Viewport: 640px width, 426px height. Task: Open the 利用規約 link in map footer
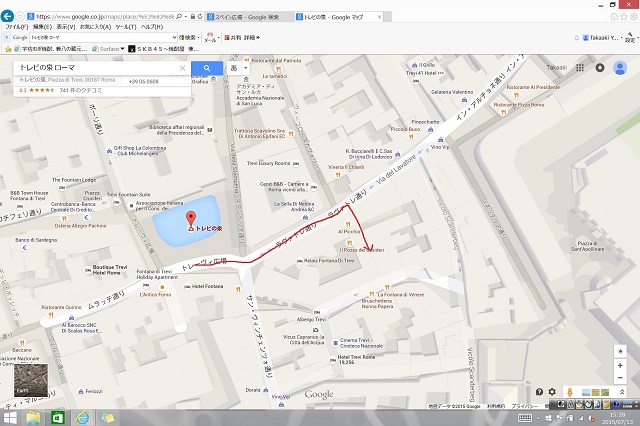coord(496,406)
